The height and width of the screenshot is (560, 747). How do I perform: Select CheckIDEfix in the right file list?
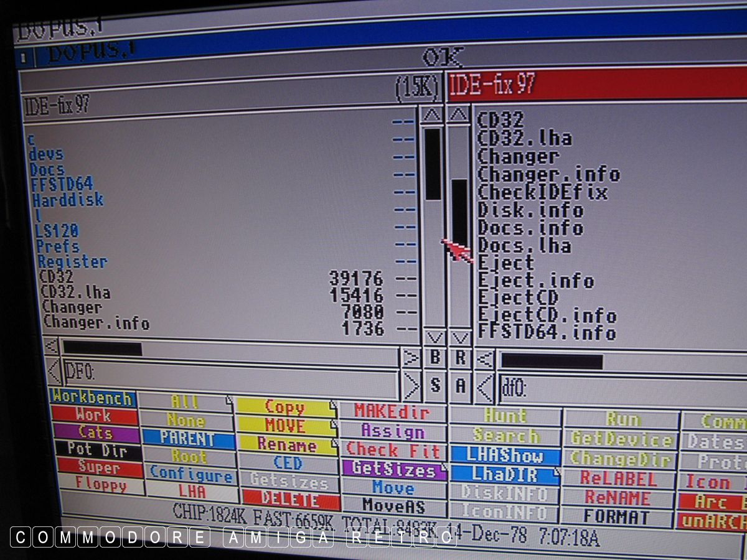pyautogui.click(x=542, y=192)
